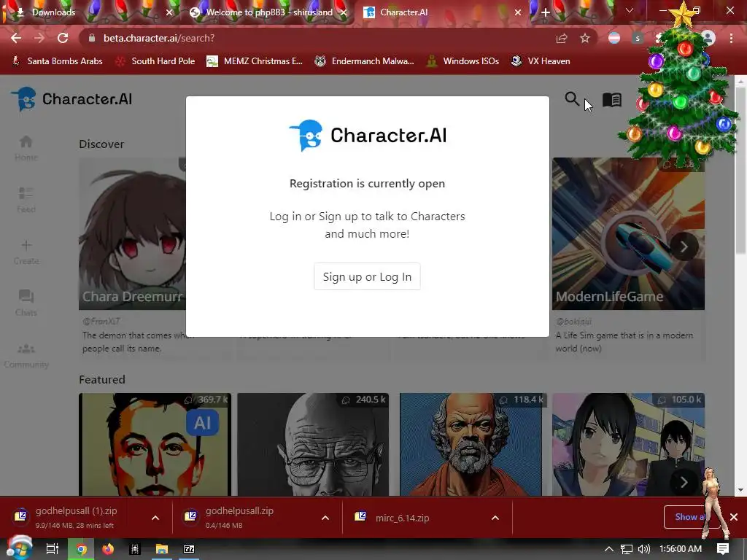Screen dimensions: 747x560
Task: Open South Hard Pole bookmark
Action: pyautogui.click(x=155, y=61)
